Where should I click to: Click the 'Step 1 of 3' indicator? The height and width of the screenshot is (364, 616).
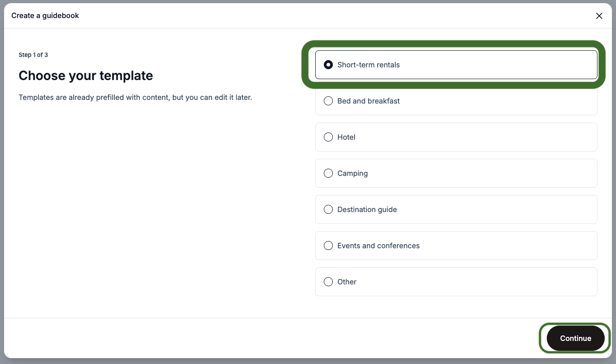(x=33, y=55)
